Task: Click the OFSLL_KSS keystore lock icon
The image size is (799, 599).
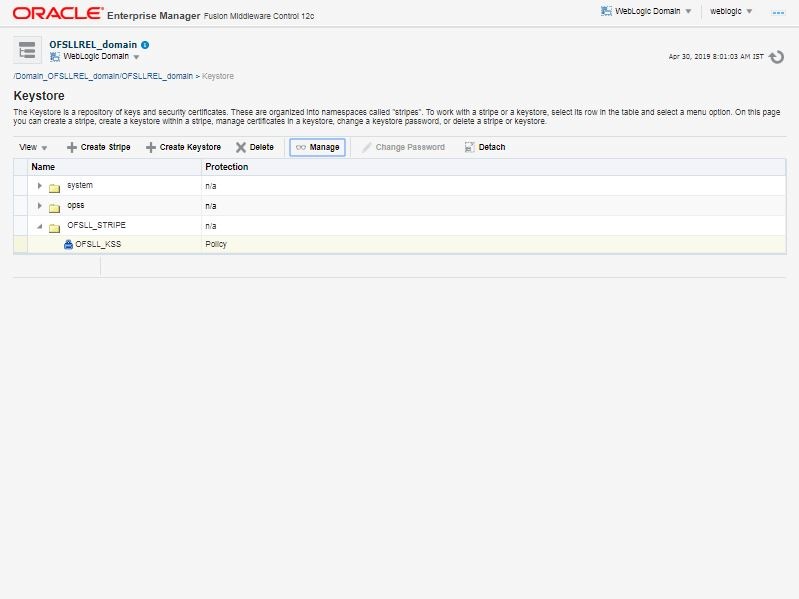Action: tap(68, 244)
